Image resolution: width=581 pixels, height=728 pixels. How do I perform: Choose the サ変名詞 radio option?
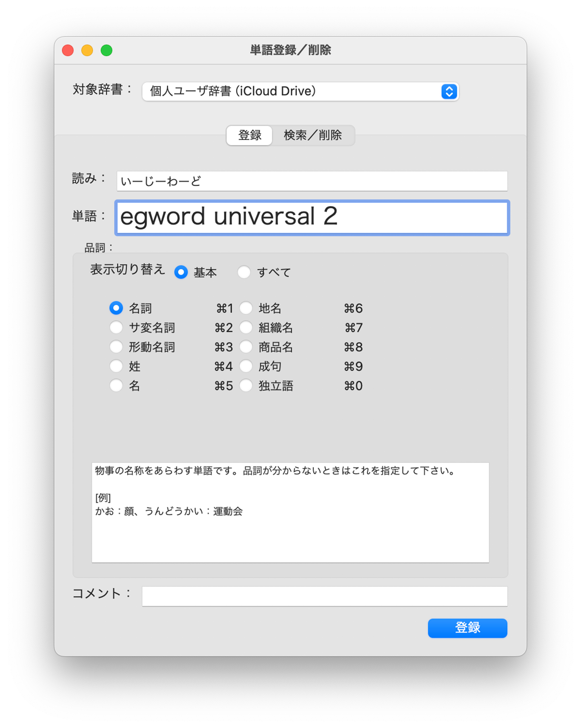(116, 327)
